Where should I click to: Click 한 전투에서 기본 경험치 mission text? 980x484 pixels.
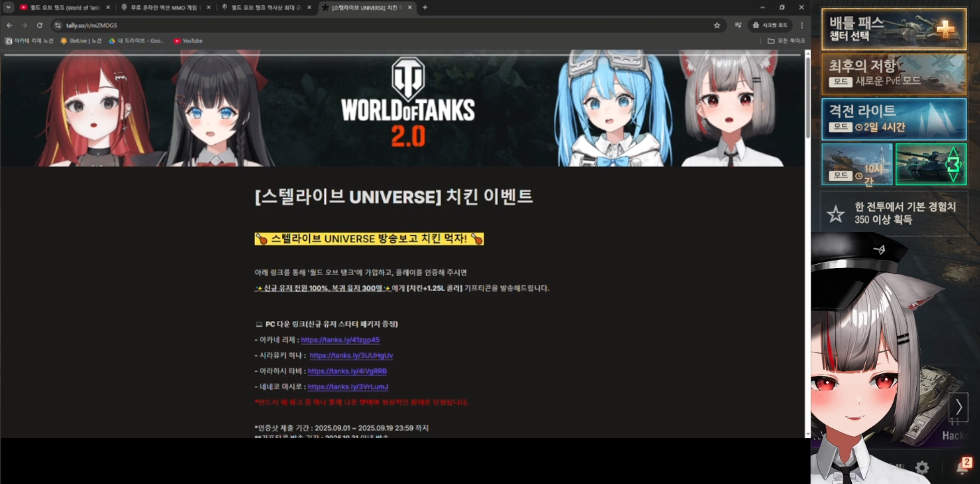(x=905, y=213)
